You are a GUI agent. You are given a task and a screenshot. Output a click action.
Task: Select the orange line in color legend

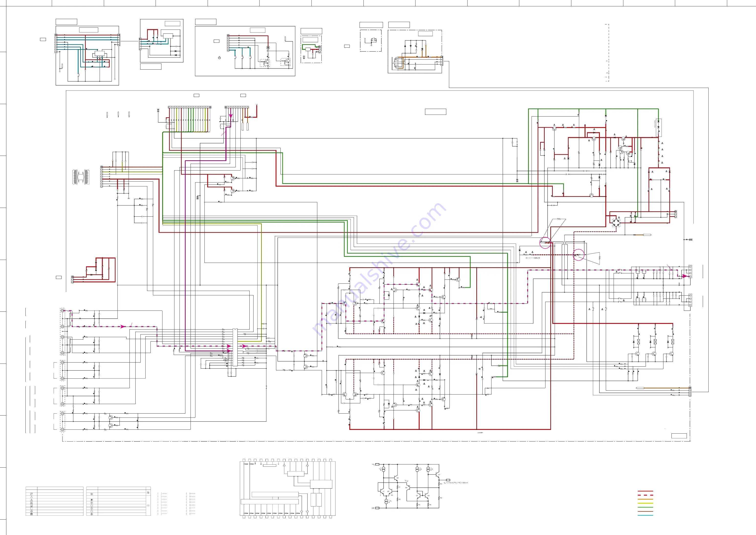(x=645, y=499)
